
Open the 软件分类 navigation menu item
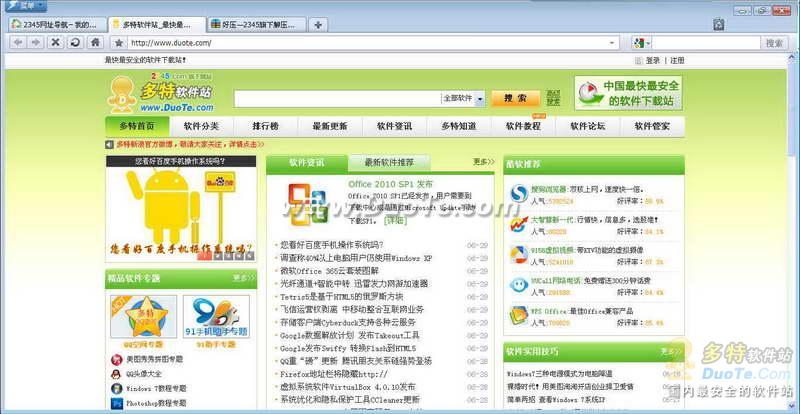[201, 127]
